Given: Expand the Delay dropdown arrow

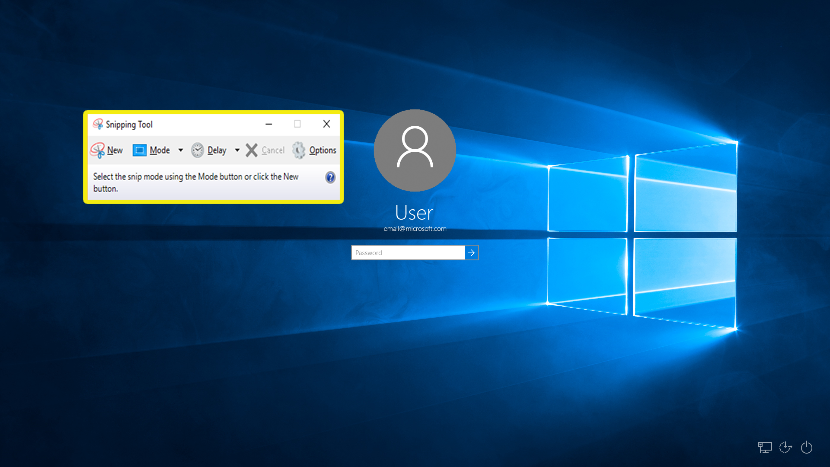Looking at the screenshot, I should pos(237,150).
